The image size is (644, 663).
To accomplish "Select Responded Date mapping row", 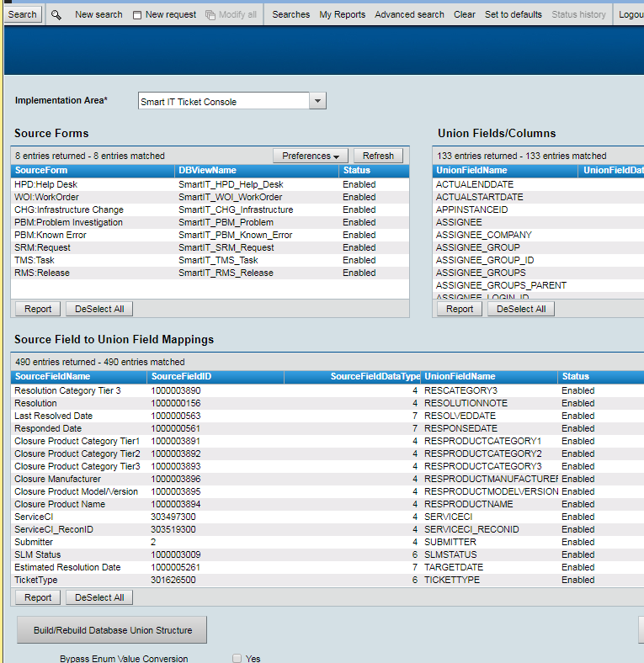I will click(x=327, y=428).
